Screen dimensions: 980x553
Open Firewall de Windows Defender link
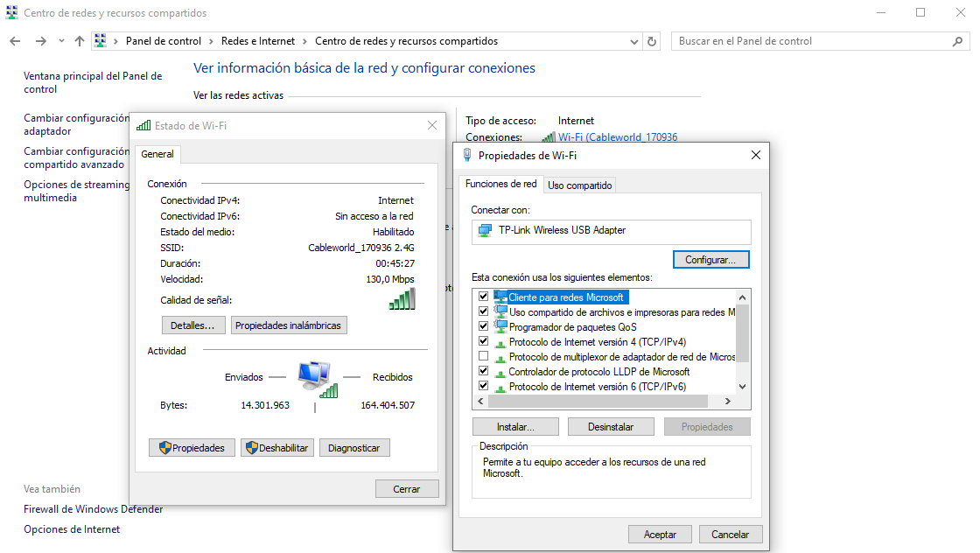point(93,509)
